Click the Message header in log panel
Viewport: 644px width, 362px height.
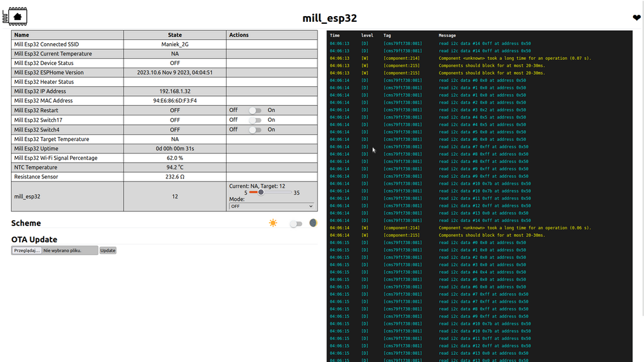click(447, 35)
